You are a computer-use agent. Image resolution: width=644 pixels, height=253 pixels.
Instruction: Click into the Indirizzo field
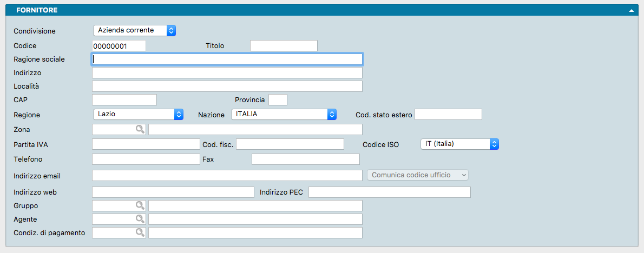(x=227, y=73)
